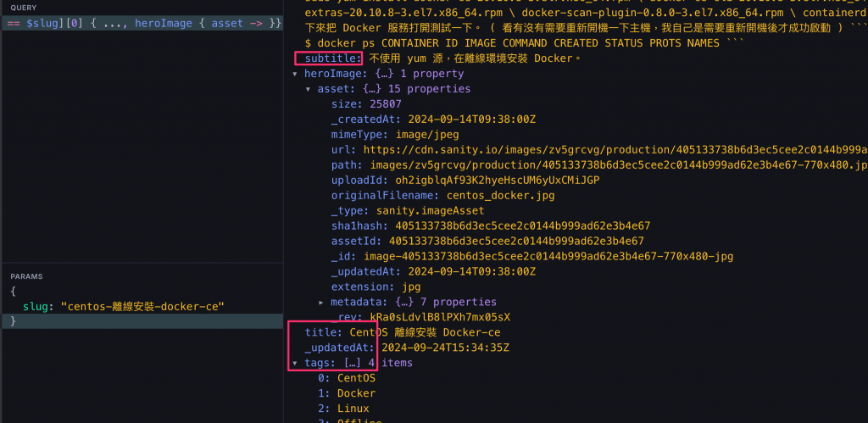Click the slug value in PARAMS editor
Viewport: 868px width, 423px height.
point(142,306)
